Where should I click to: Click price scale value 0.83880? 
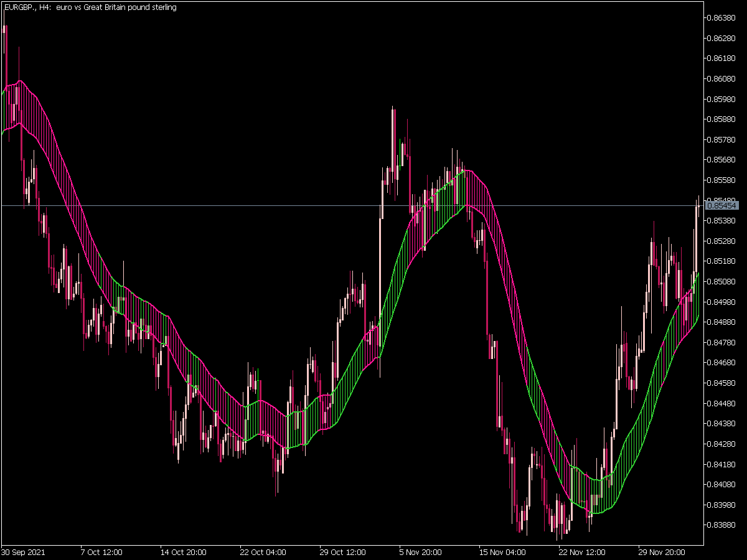tap(723, 525)
